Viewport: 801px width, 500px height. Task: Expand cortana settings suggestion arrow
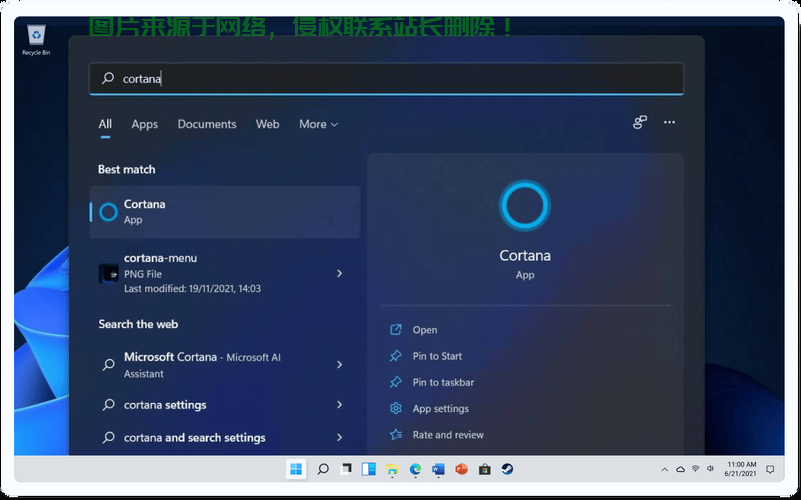[340, 404]
